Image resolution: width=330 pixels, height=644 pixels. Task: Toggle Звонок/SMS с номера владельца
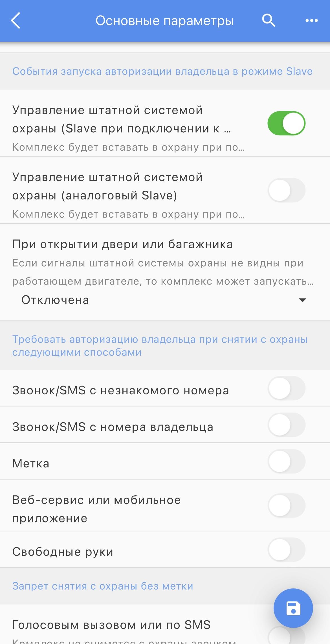tap(286, 425)
